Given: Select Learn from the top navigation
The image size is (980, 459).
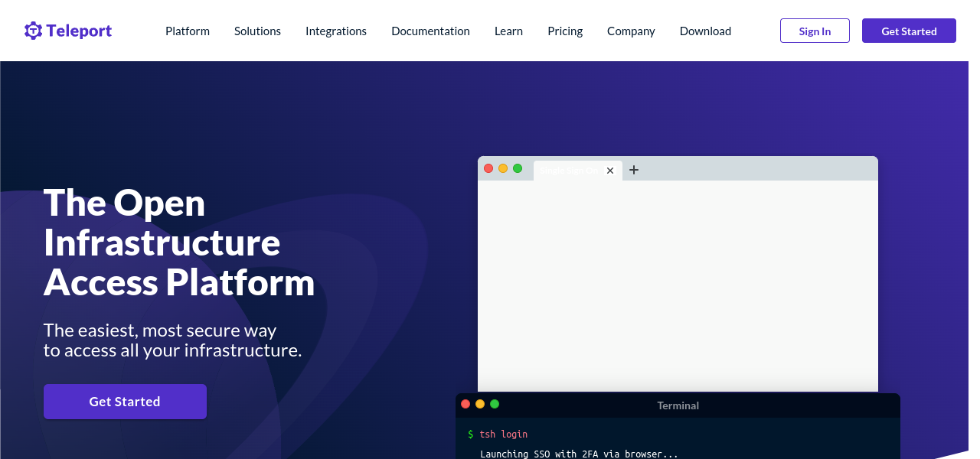Looking at the screenshot, I should (508, 31).
